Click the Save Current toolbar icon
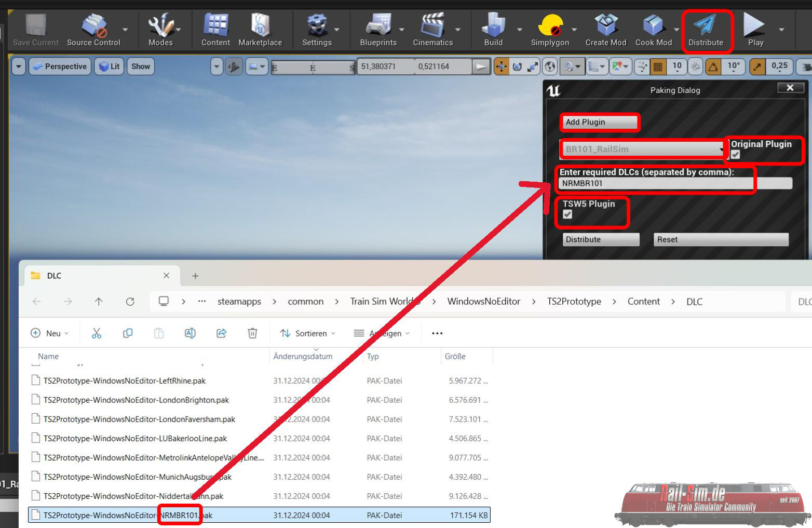 35,30
